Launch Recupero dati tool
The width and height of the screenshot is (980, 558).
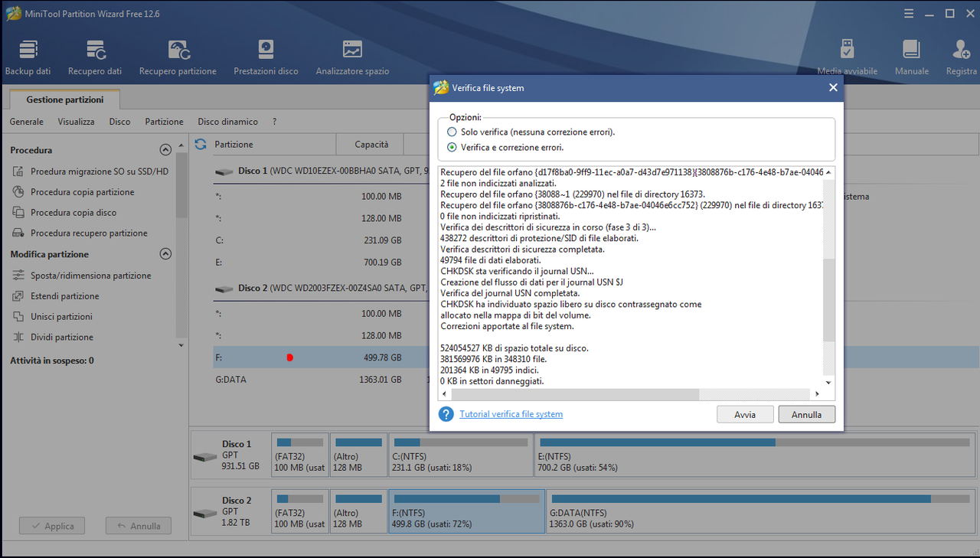coord(95,58)
